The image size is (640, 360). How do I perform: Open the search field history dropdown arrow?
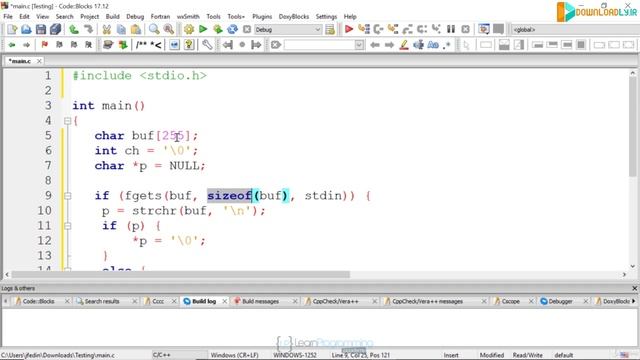(x=359, y=45)
